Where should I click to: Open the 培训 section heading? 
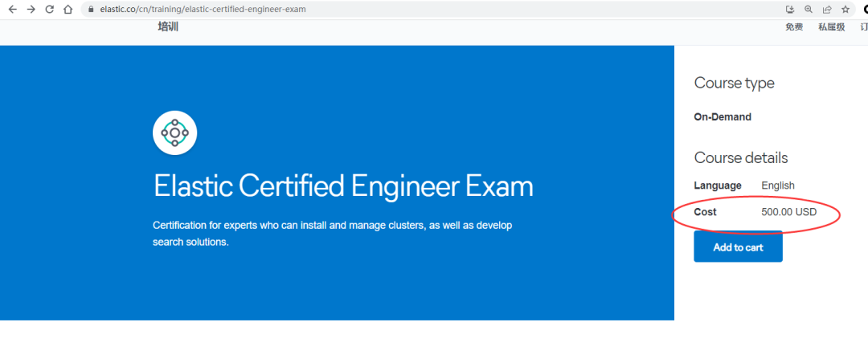[x=168, y=27]
